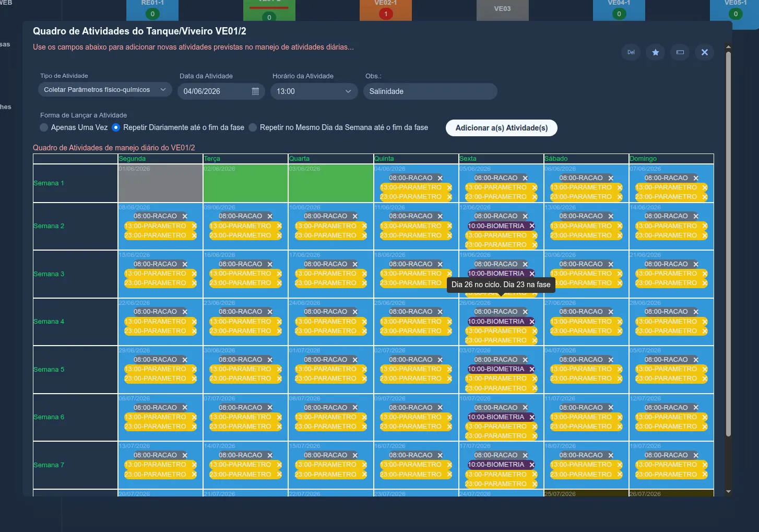759x532 pixels.
Task: Click the VE03 gray tank tile
Action: (x=503, y=10)
